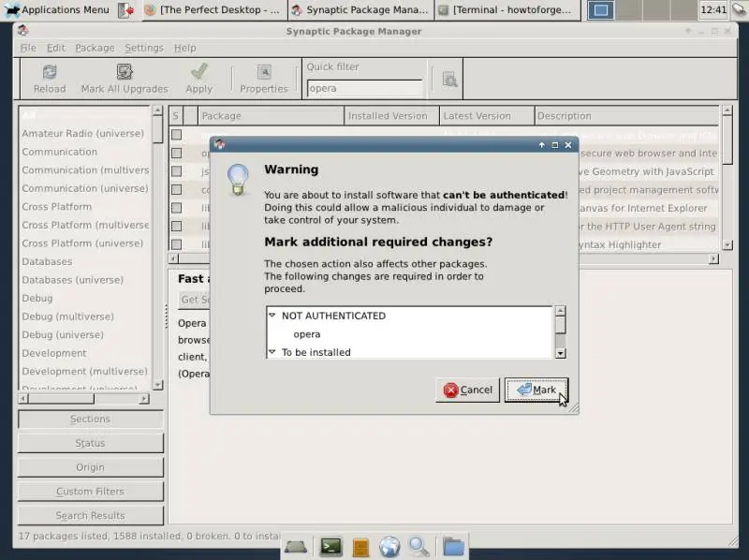Click the Reload toolbar icon

click(50, 72)
